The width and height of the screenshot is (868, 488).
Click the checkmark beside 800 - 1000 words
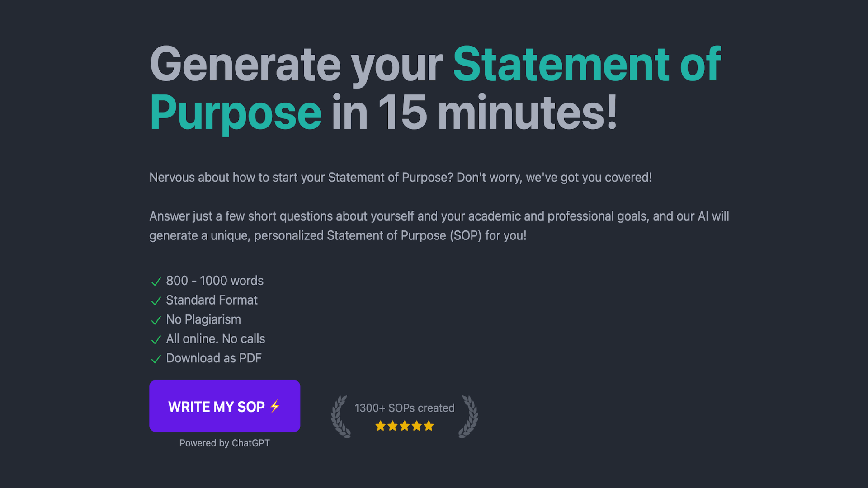point(156,282)
